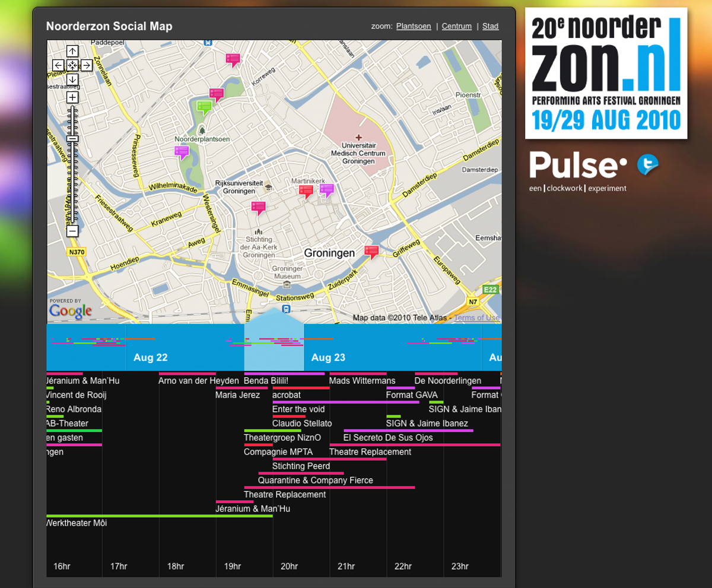Click the Google logo on the map
712x588 pixels.
point(70,310)
